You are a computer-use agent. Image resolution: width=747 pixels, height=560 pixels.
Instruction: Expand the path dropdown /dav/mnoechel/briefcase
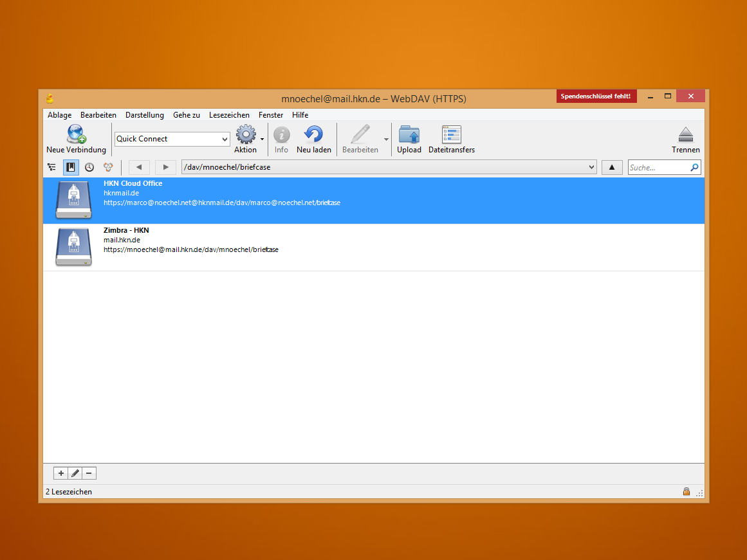click(591, 167)
